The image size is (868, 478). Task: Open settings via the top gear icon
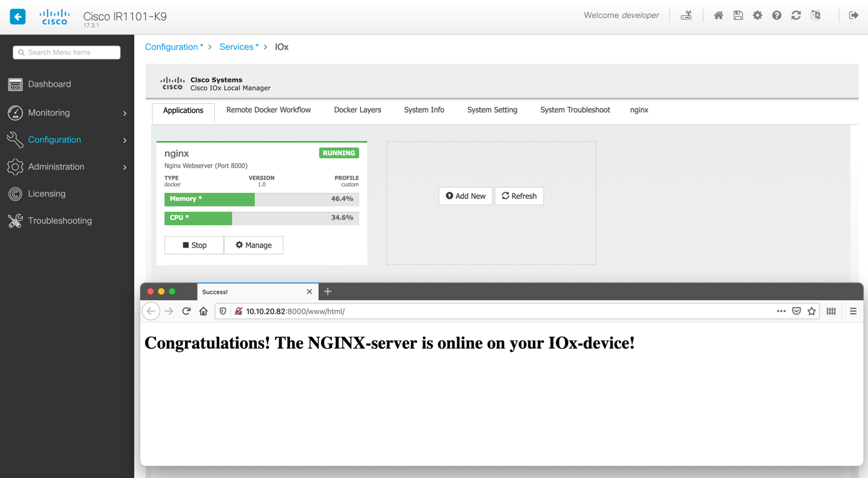coord(758,16)
